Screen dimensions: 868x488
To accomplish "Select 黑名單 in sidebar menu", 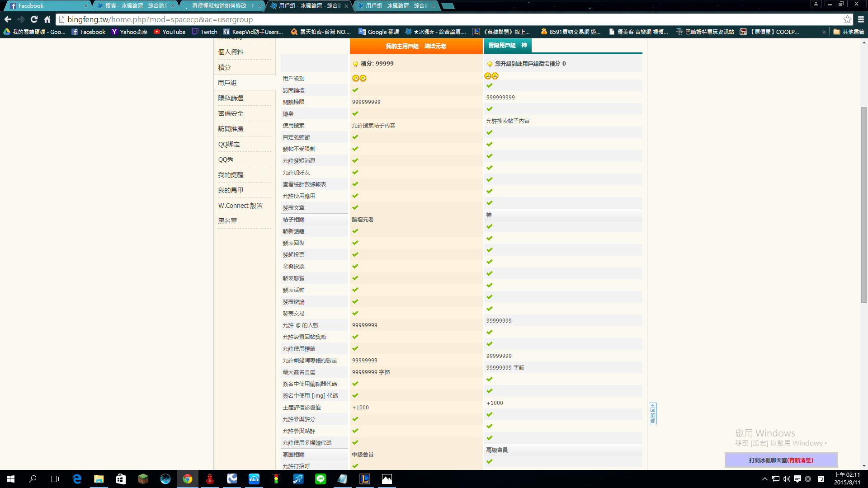I will [x=227, y=221].
